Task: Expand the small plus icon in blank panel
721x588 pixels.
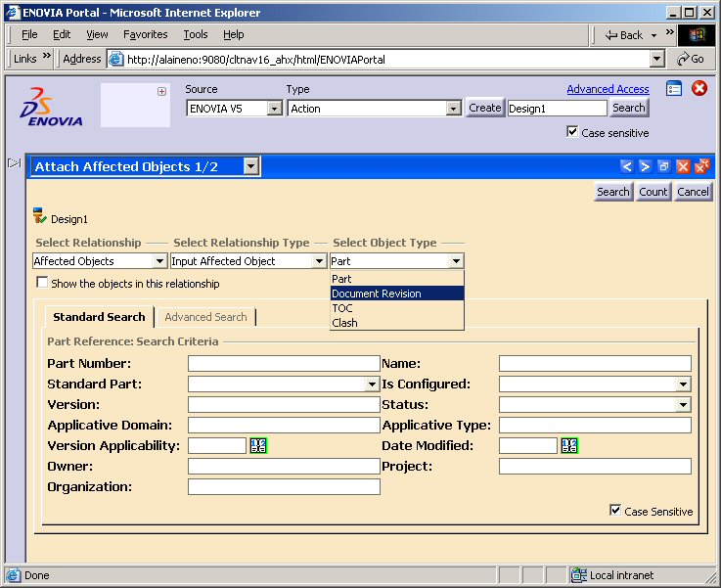Action: point(161,91)
